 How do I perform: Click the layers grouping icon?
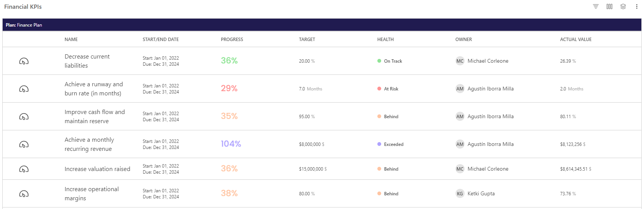point(623,6)
